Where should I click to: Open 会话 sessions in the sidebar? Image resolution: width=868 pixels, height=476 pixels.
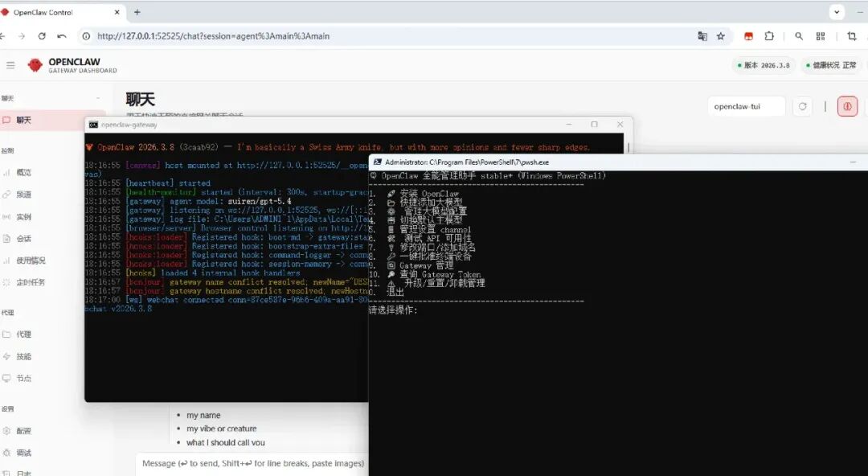[x=23, y=238]
